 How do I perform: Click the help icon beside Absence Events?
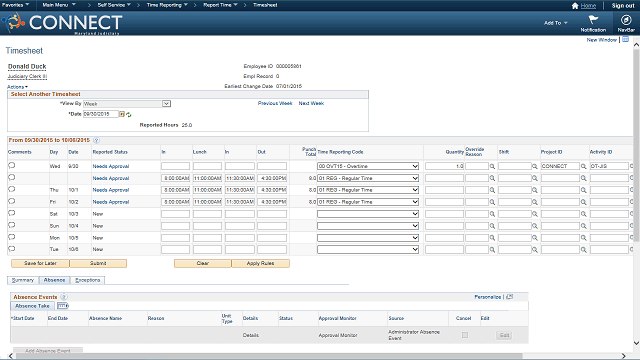tap(64, 297)
